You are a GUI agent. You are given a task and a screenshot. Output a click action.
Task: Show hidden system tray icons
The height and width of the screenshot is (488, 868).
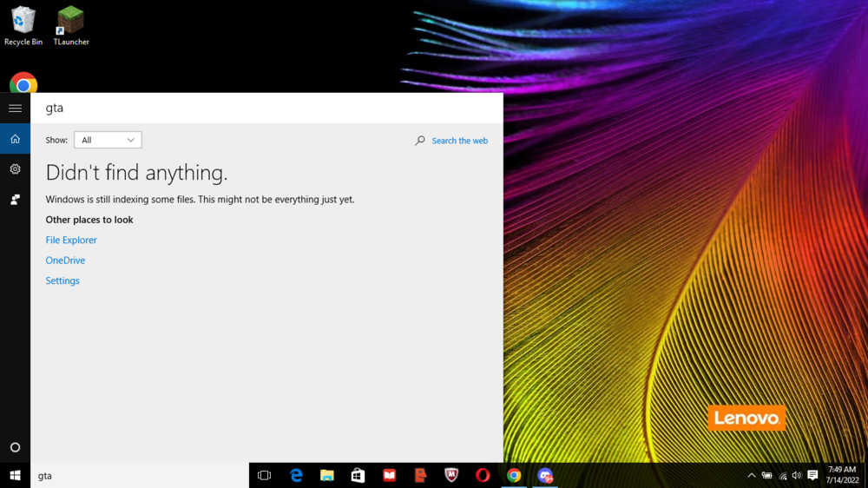751,476
